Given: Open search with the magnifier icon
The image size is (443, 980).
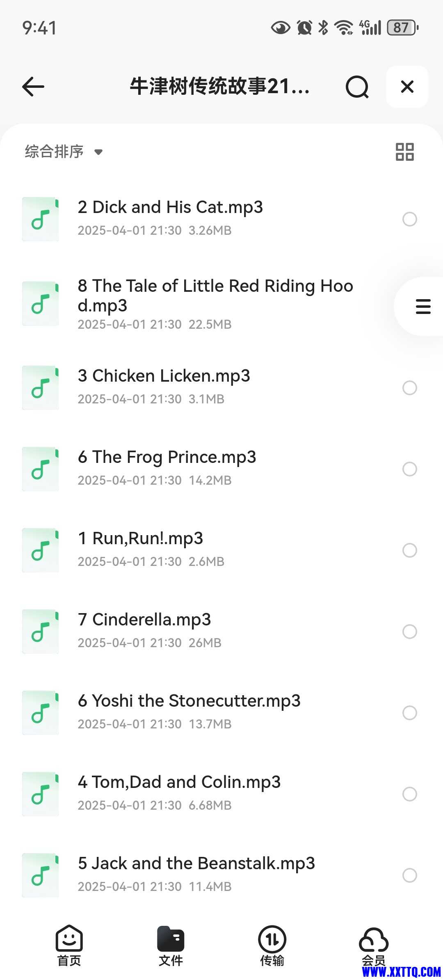Looking at the screenshot, I should pyautogui.click(x=357, y=87).
